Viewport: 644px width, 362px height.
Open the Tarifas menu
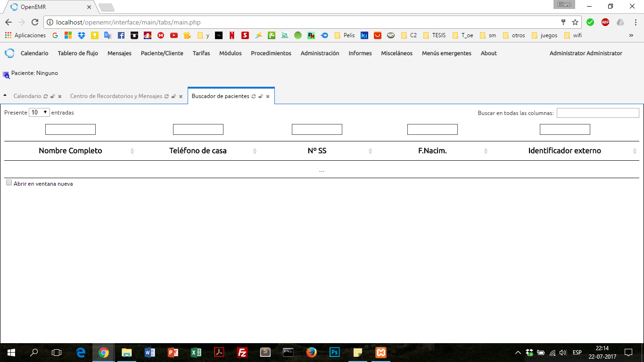201,53
